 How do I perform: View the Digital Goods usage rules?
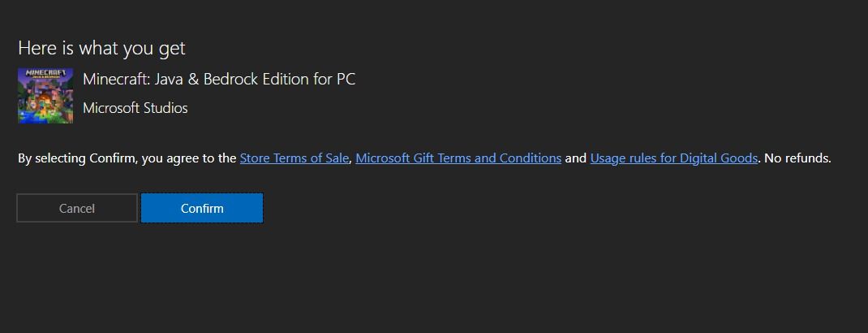(x=673, y=158)
